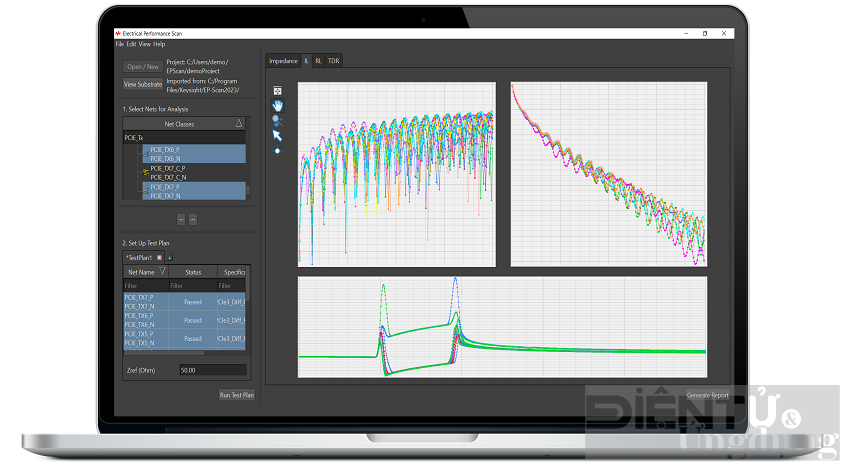Click the Filter box under Status
Image resolution: width=850 pixels, height=471 pixels.
pyautogui.click(x=192, y=286)
